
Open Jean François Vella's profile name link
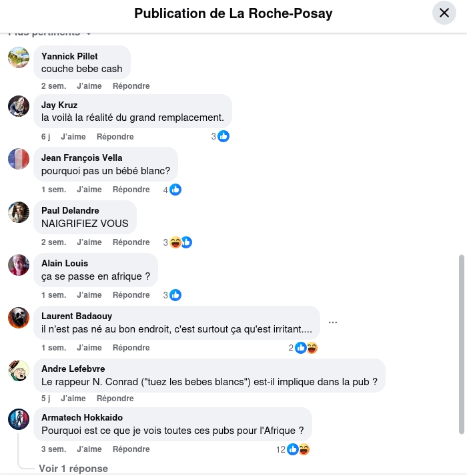(x=82, y=158)
